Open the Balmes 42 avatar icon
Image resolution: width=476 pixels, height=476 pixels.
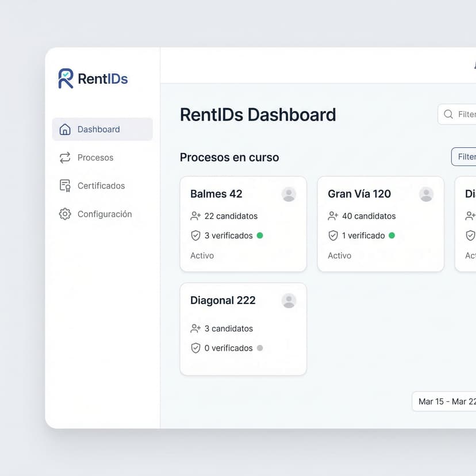pos(289,195)
